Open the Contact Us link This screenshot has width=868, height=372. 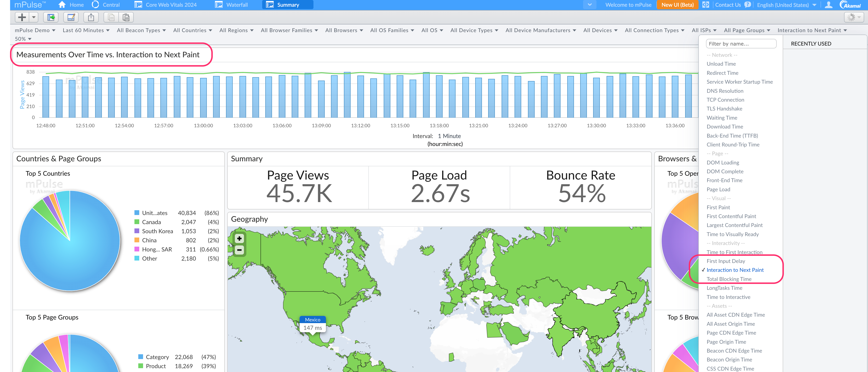point(728,5)
